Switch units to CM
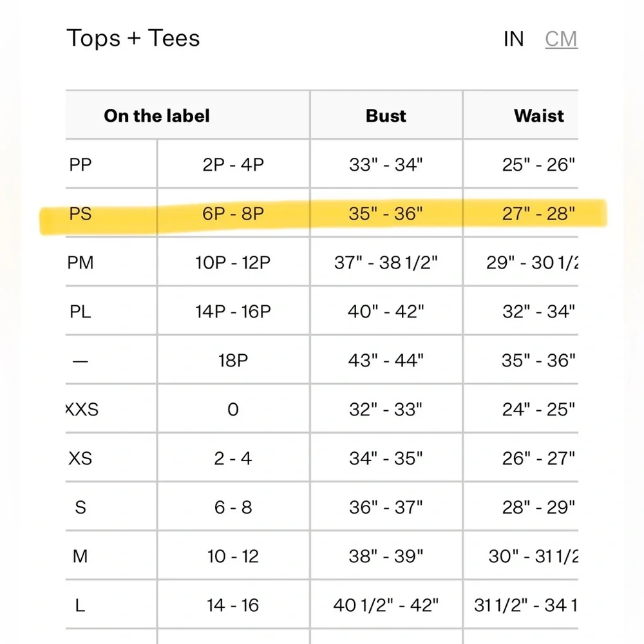Image resolution: width=644 pixels, height=644 pixels. (561, 39)
